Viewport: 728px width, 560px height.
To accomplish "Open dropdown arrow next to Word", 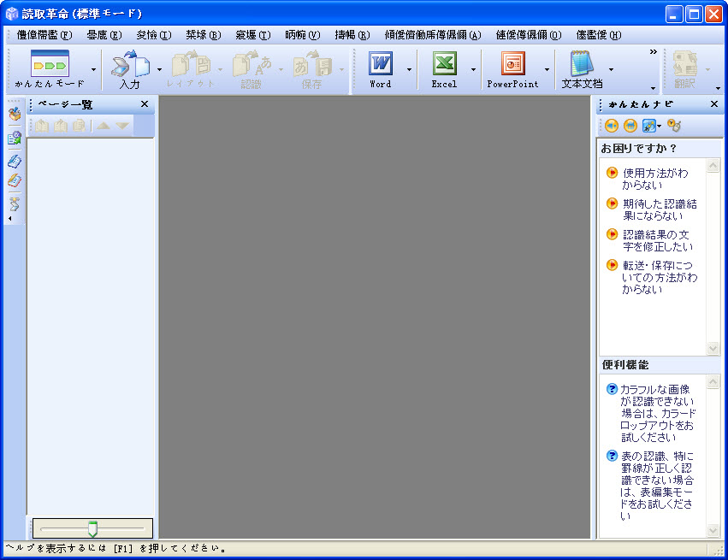I will click(x=409, y=70).
